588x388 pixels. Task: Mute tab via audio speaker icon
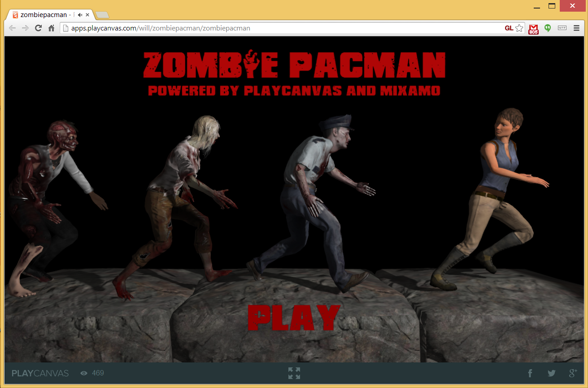pyautogui.click(x=80, y=15)
